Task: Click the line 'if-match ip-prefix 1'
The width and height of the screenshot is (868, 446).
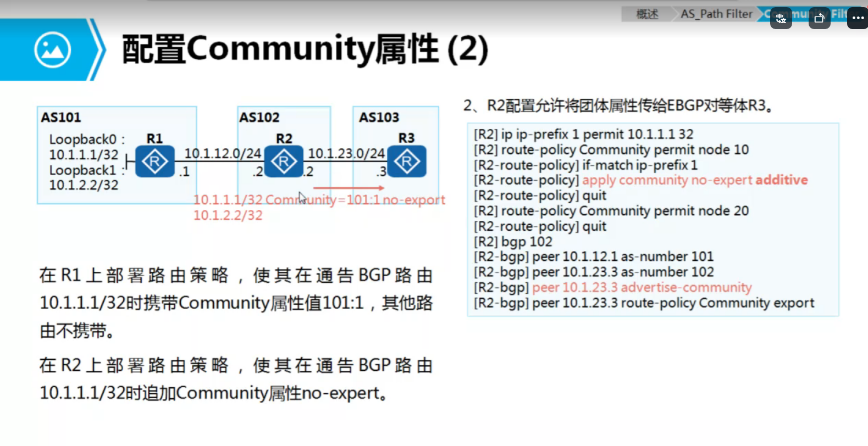Action: tap(585, 165)
